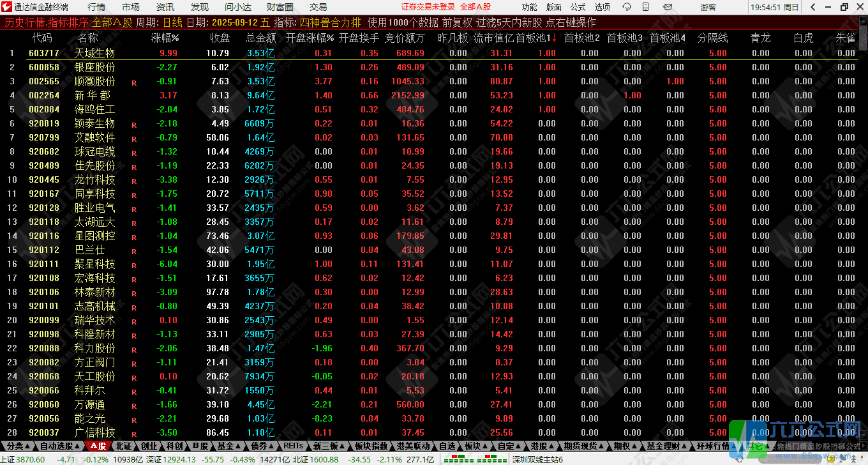Click the downward sort arrow on 首板池1
The width and height of the screenshot is (868, 465).
pyautogui.click(x=553, y=38)
